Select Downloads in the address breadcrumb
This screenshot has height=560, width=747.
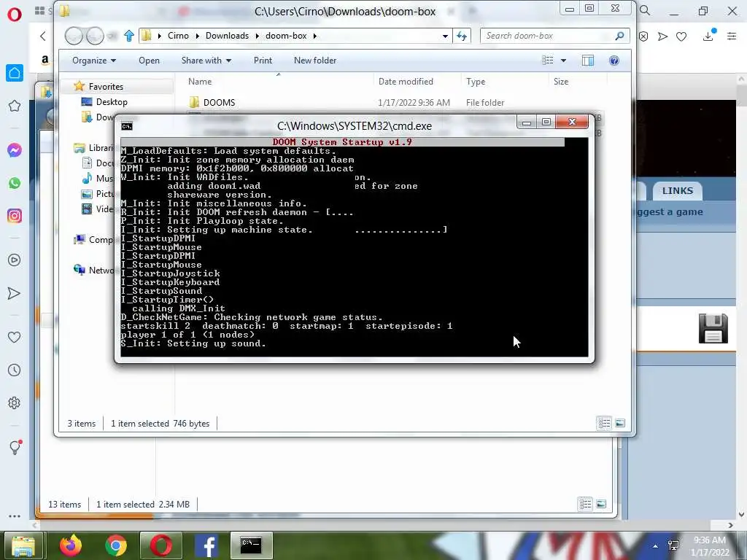[x=227, y=36]
